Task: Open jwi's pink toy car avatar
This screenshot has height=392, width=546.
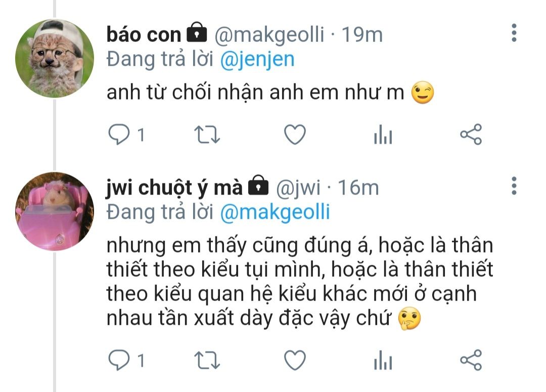Action: [x=55, y=212]
